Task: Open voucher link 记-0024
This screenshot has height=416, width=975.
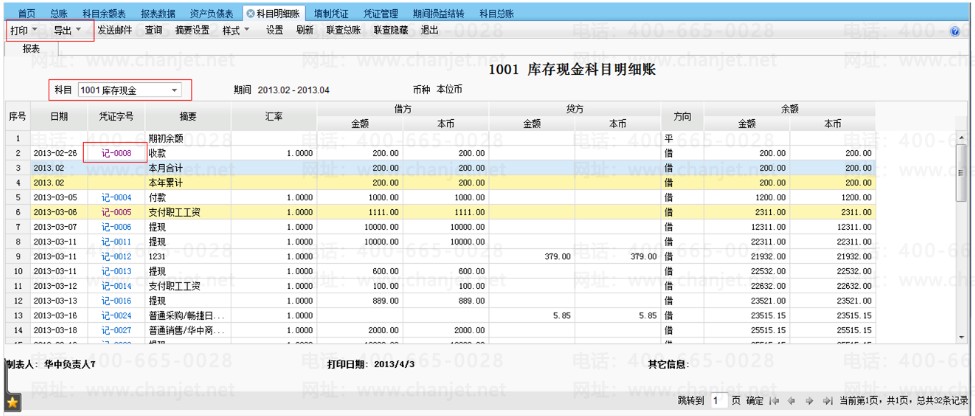Action: pyautogui.click(x=116, y=315)
